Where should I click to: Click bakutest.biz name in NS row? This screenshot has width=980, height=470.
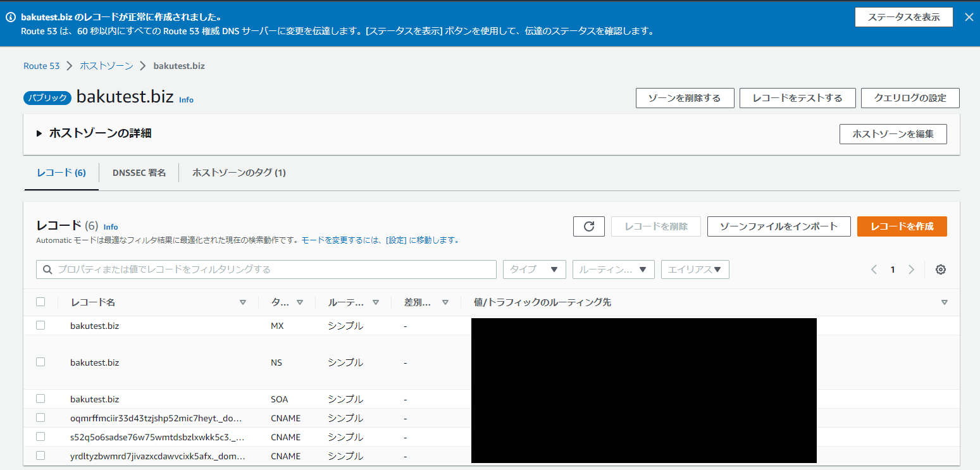95,362
